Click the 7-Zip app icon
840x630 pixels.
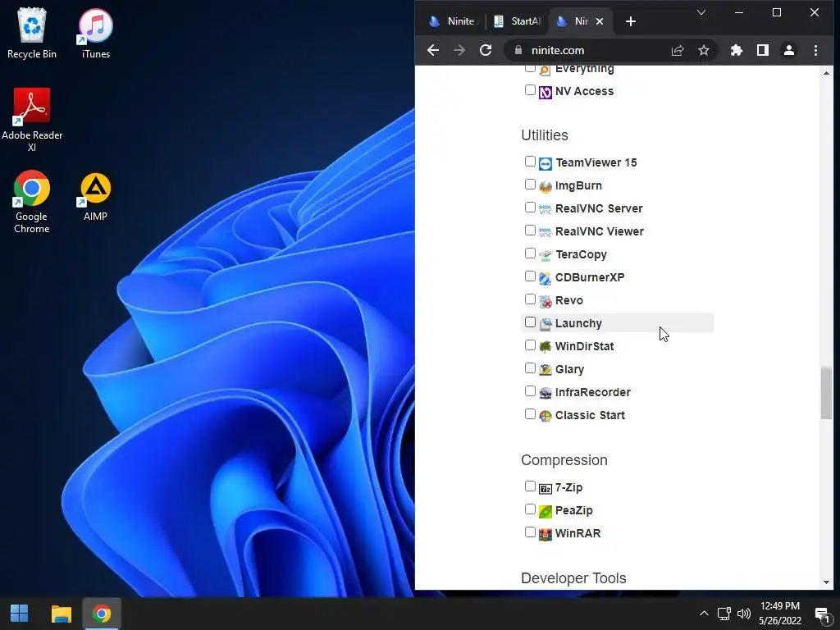pyautogui.click(x=545, y=489)
